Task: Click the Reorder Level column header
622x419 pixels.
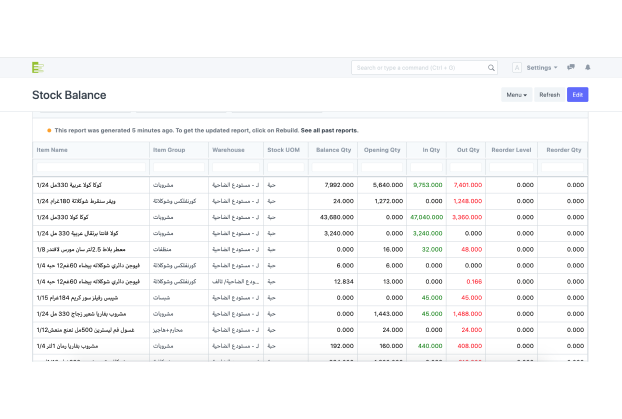Action: (x=511, y=149)
